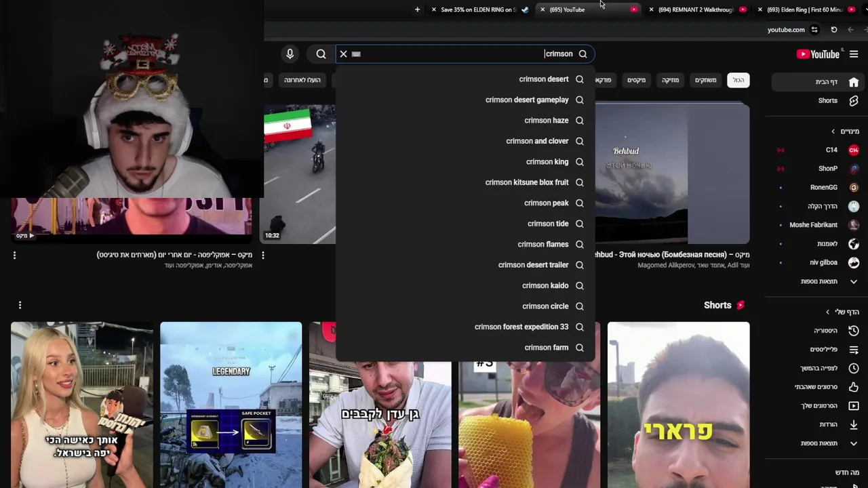The height and width of the screenshot is (488, 868).
Task: Switch to Elden Ring First 60 Minutes tab
Action: click(x=807, y=9)
